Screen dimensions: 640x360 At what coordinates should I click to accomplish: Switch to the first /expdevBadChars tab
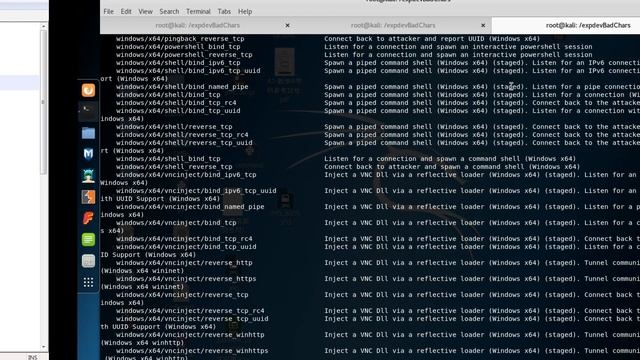click(198, 25)
